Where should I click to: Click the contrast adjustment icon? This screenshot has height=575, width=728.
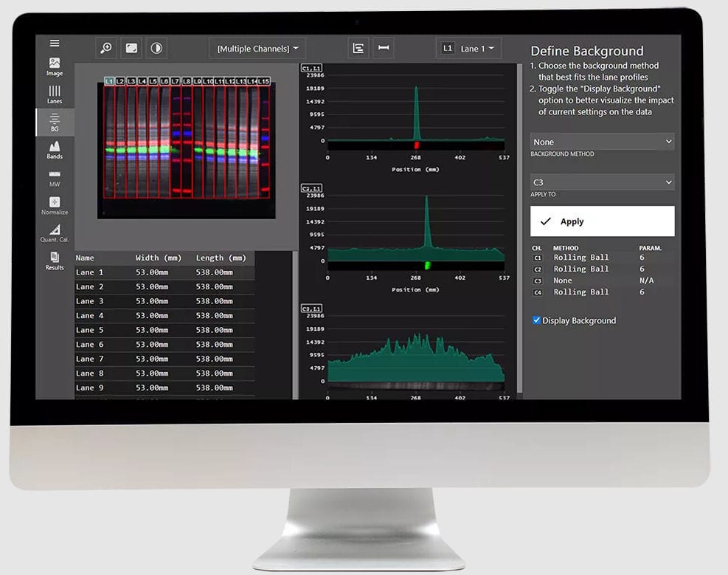155,47
